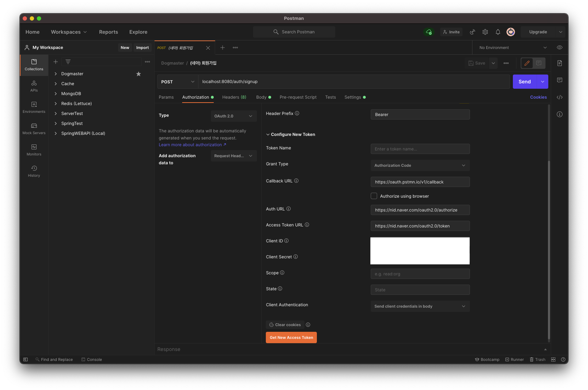This screenshot has height=390, width=588.
Task: Click the Token Name input field
Action: click(420, 149)
